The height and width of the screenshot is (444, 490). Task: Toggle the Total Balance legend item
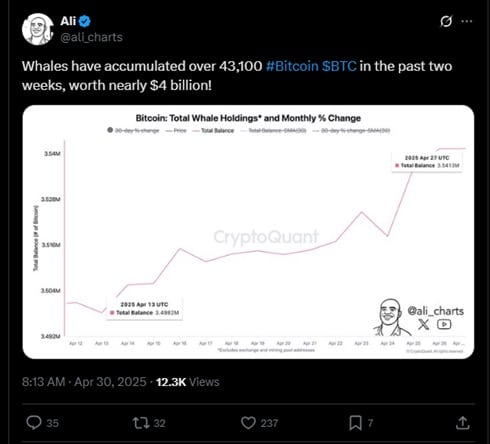coord(213,130)
